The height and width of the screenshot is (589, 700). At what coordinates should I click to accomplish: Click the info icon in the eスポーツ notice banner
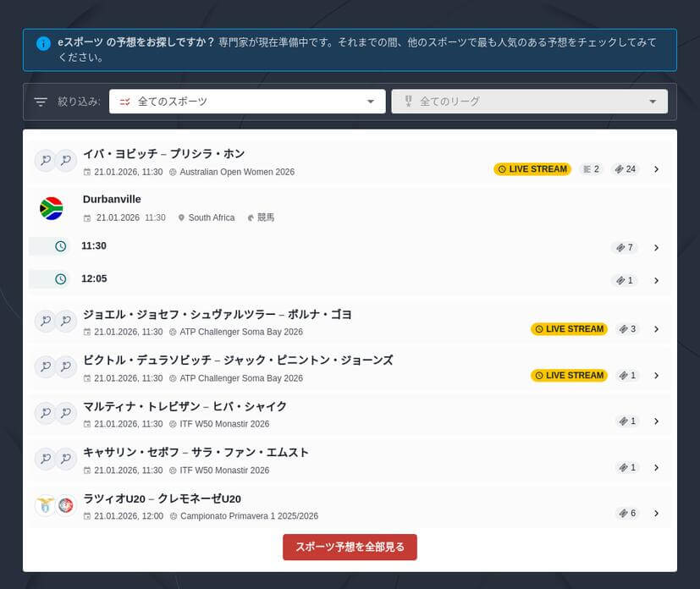(x=42, y=43)
